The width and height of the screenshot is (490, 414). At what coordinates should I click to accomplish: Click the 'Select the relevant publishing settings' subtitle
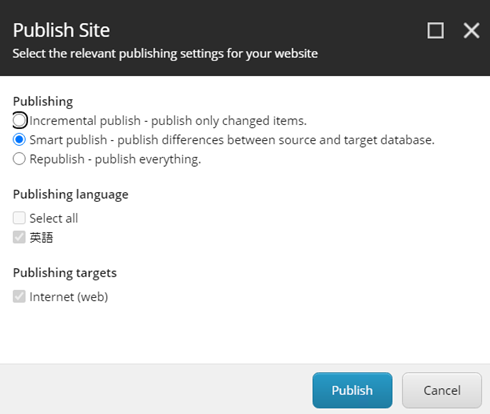[165, 54]
